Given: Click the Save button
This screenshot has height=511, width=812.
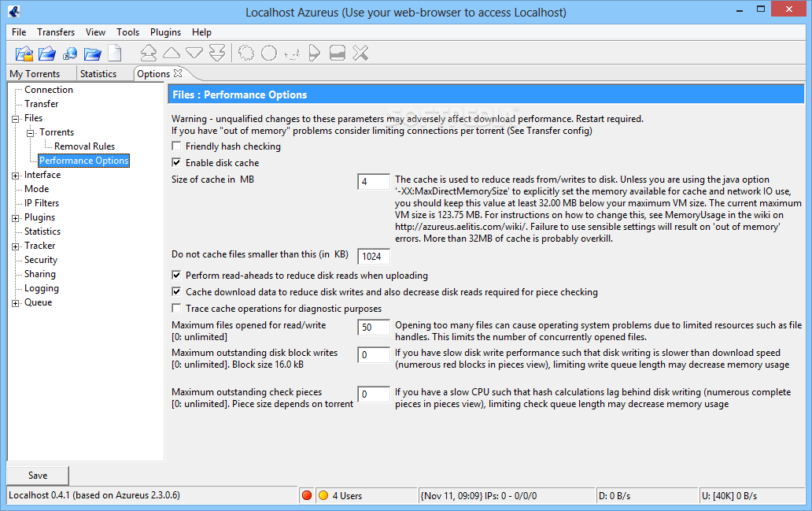Looking at the screenshot, I should [x=38, y=476].
